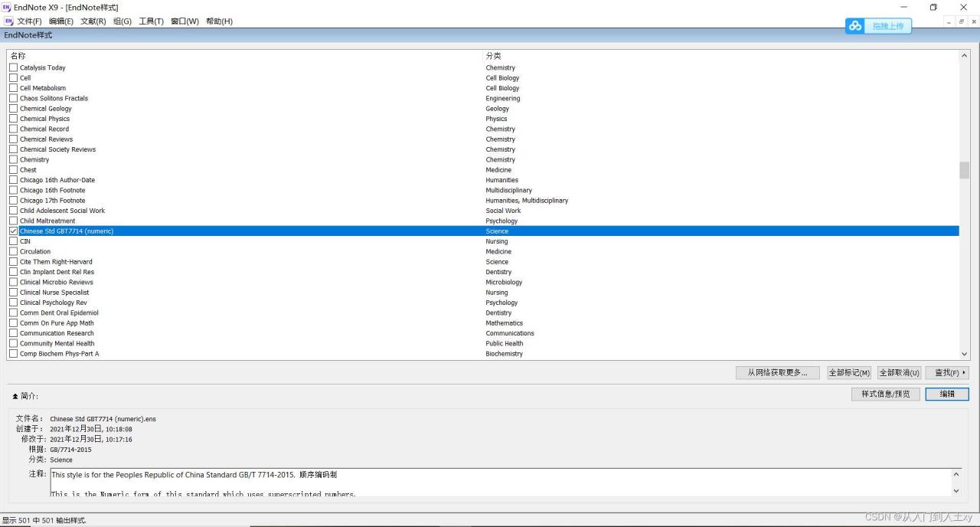Click the 全部取消(U) button

pos(899,372)
